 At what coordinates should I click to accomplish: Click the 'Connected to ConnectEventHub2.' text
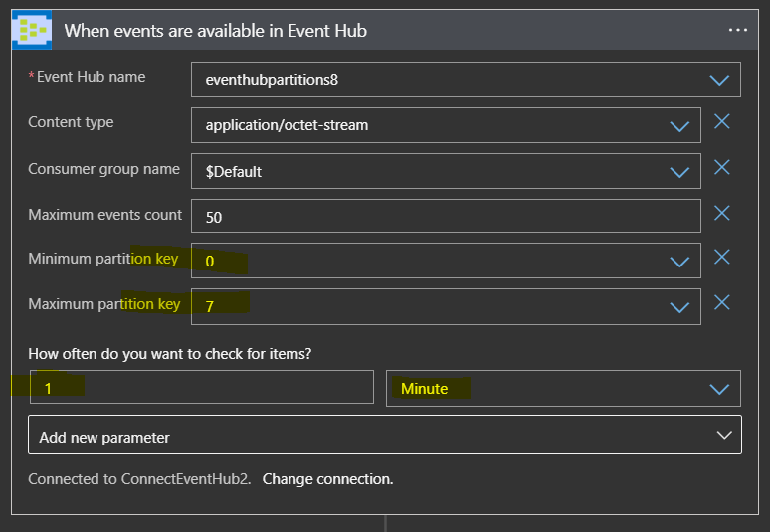pyautogui.click(x=139, y=479)
